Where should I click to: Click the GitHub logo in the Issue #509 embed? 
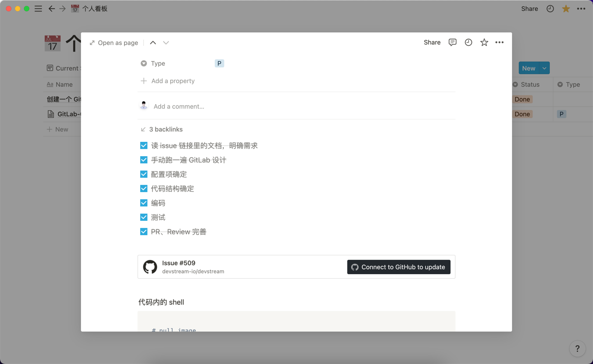pos(150,267)
